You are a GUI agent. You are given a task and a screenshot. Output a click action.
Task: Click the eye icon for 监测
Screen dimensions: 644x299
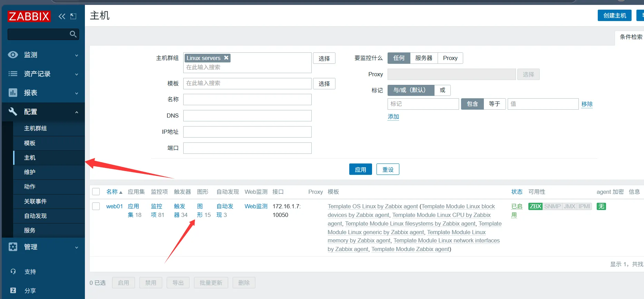tap(13, 55)
